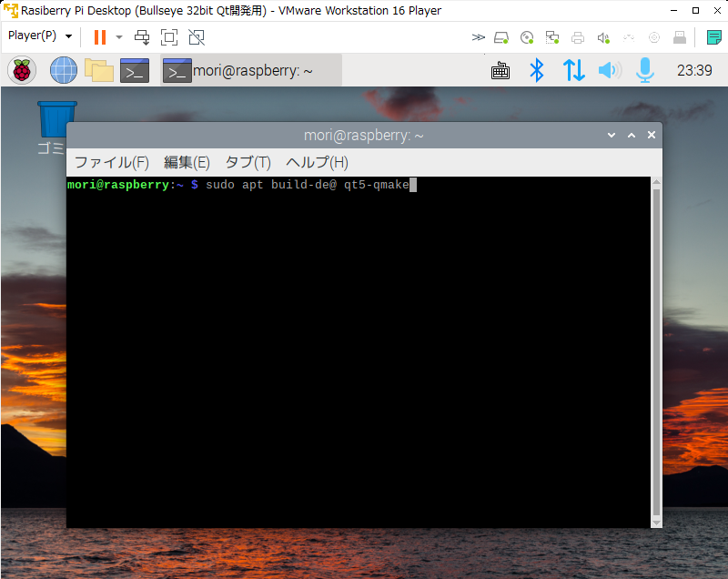Open the greyed-out round camera device icon
Screen dimensions: 728x579
[x=654, y=37]
